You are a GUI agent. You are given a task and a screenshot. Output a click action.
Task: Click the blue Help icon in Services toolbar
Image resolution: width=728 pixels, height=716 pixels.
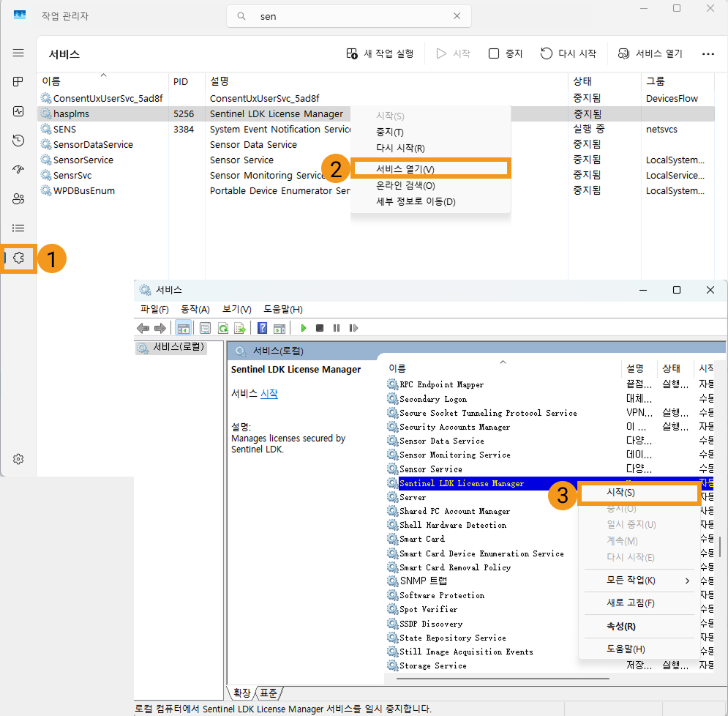(x=262, y=328)
